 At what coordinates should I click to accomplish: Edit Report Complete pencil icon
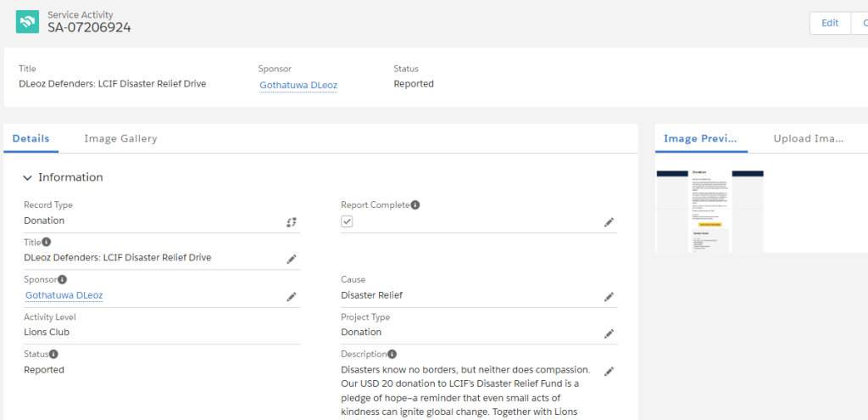[x=609, y=222]
